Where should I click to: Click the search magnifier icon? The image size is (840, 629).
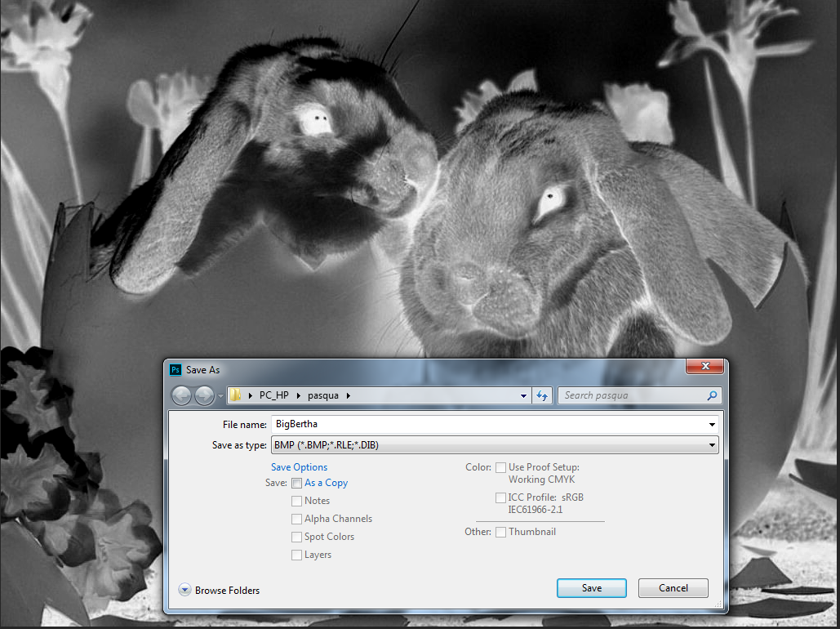(x=712, y=395)
